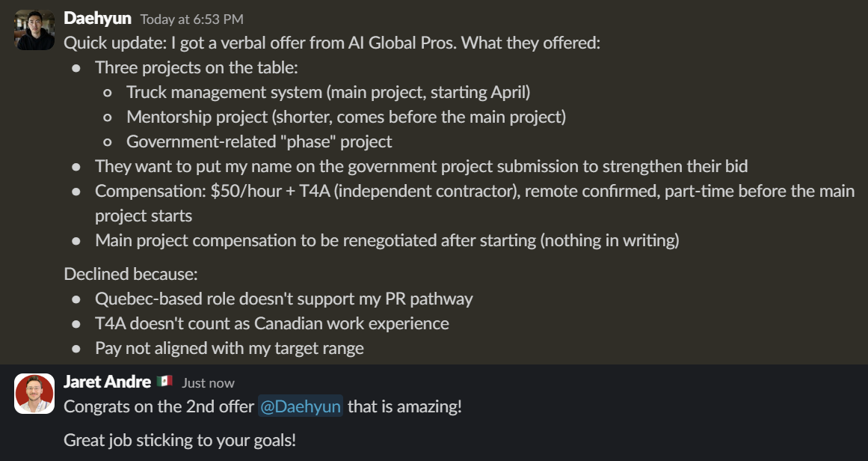The width and height of the screenshot is (868, 461).
Task: Click the Quebec-based role bullet
Action: (284, 299)
